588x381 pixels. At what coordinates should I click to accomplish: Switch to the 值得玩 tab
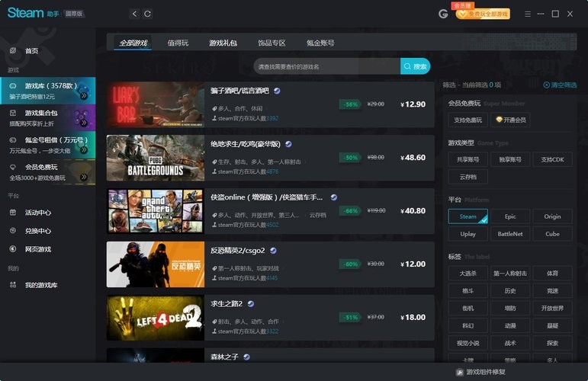(178, 43)
